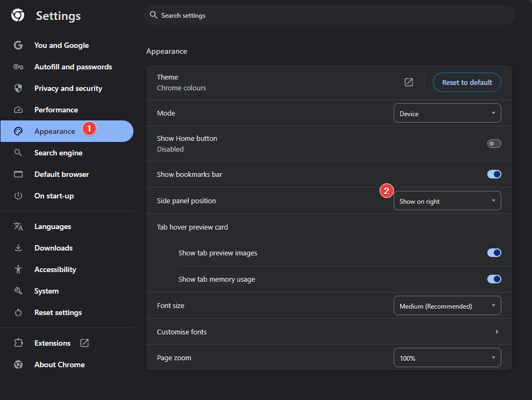Screen dimensions: 532x400
Task: Click Reset to default theme button
Action: pos(467,82)
